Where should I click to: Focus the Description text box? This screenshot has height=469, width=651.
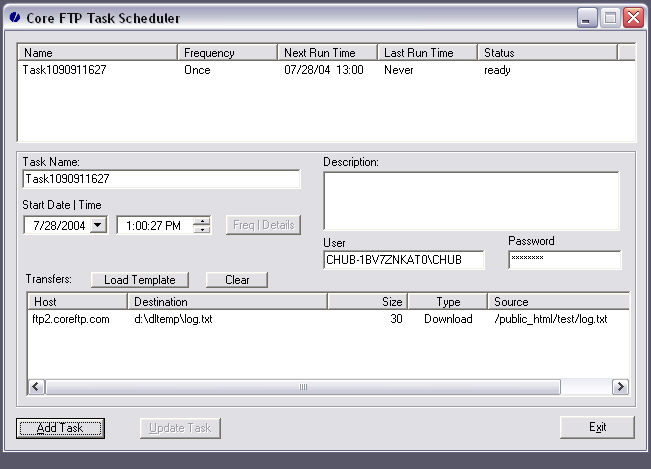click(x=470, y=201)
